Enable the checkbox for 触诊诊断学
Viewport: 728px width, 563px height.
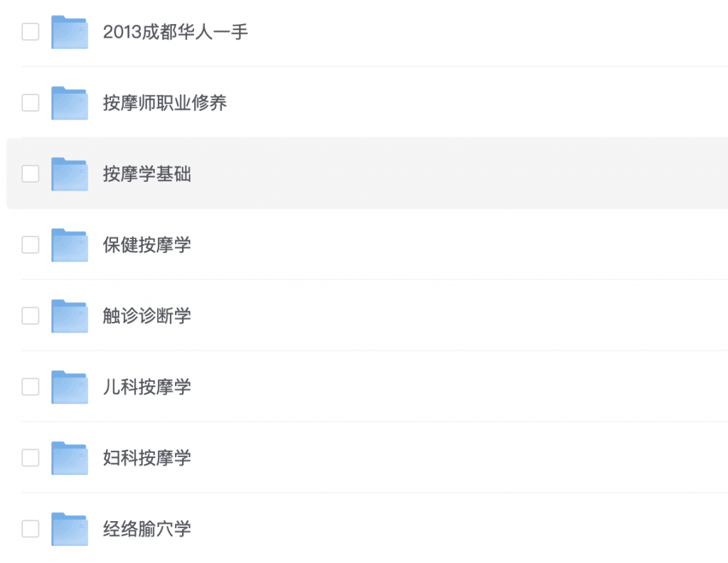(31, 316)
